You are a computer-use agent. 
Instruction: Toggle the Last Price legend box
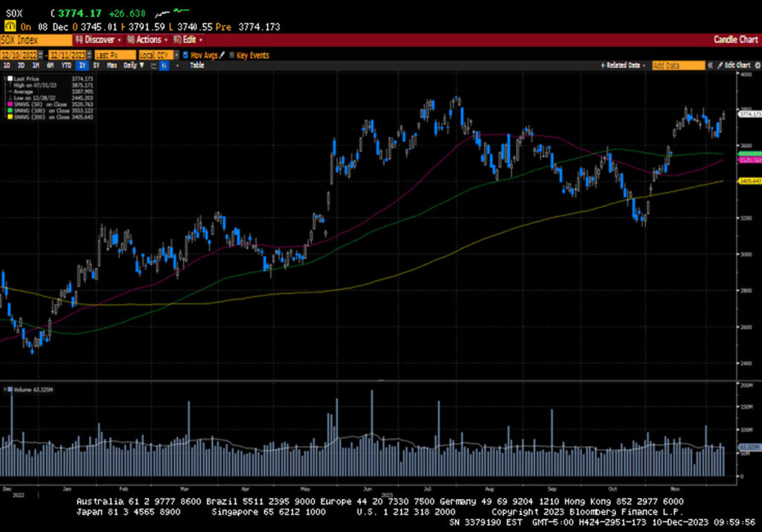9,77
